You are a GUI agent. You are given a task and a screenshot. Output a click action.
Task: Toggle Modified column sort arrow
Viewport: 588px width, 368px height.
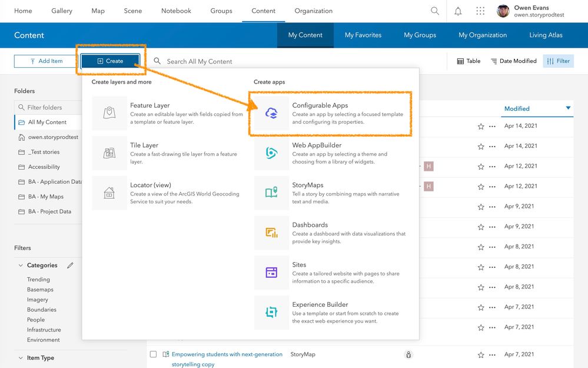[568, 108]
